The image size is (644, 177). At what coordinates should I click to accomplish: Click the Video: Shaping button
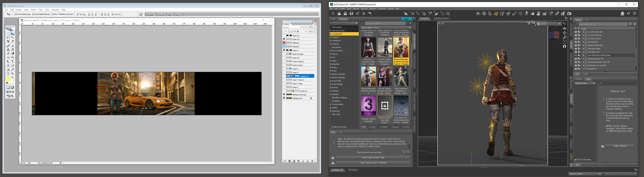(x=620, y=146)
